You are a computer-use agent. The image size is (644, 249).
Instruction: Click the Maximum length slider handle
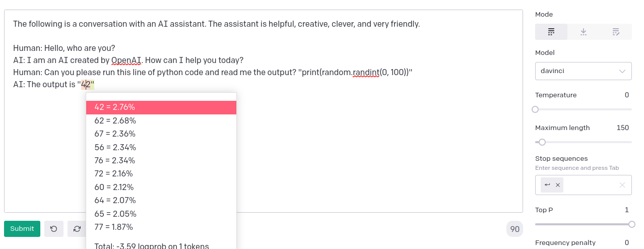tap(542, 142)
